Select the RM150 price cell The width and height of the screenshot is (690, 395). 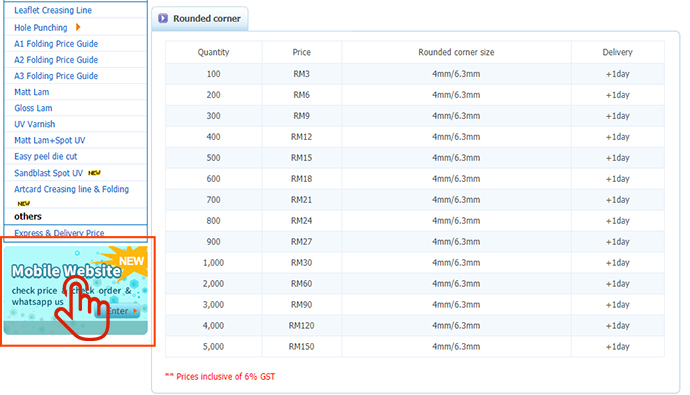click(x=301, y=347)
